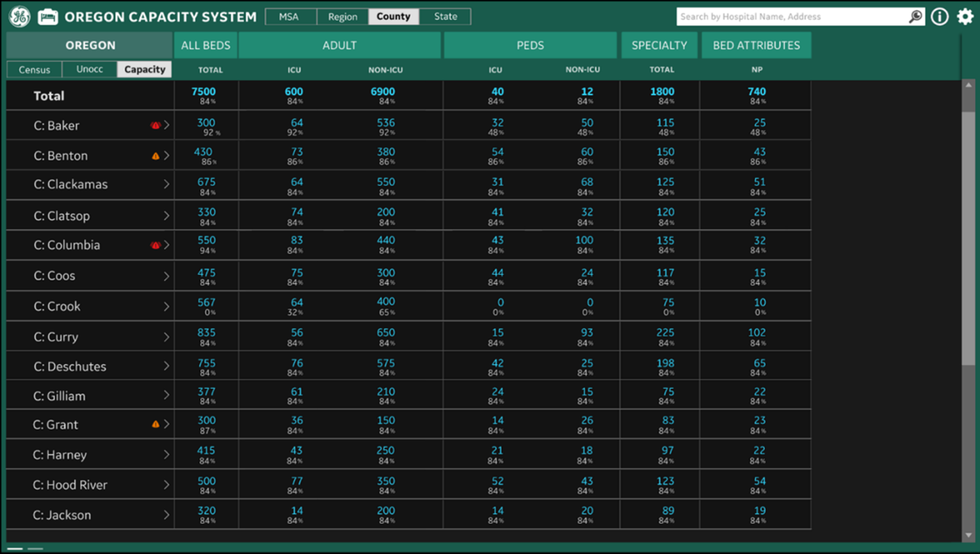The width and height of the screenshot is (980, 554).
Task: Expand the C: Jackson row chevron
Action: click(167, 515)
